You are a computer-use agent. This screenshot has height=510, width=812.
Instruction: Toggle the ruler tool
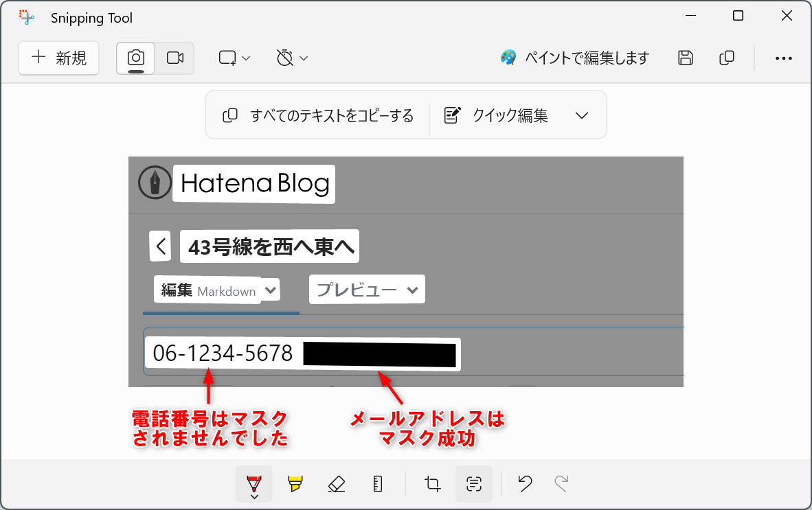378,484
